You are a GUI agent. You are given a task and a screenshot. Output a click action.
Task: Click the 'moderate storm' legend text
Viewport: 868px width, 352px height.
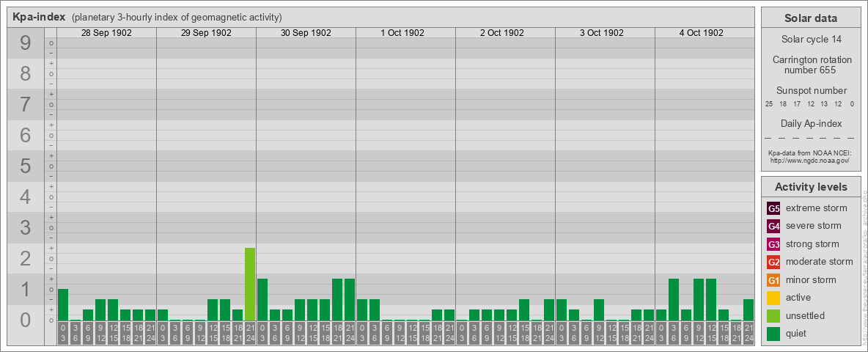coord(820,262)
